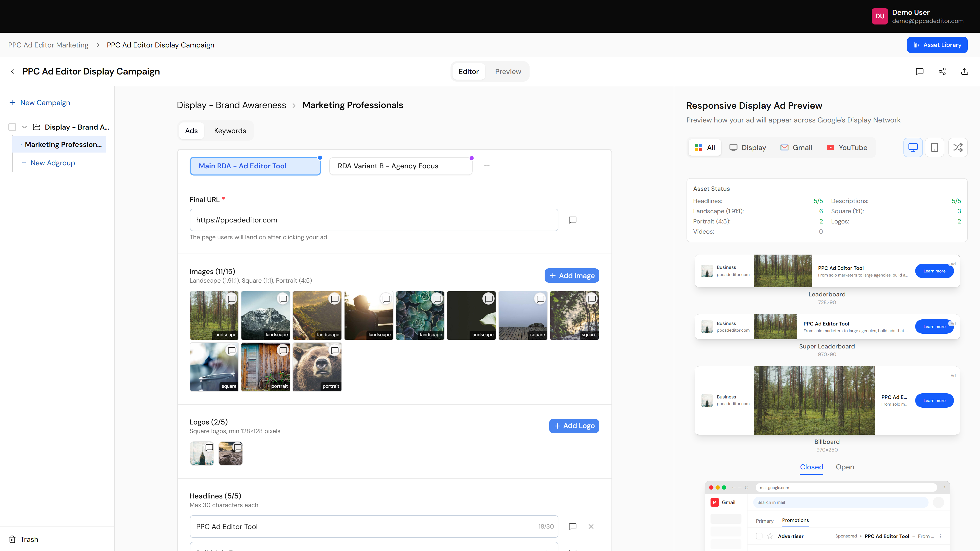Filter preview by Gmail
The height and width of the screenshot is (551, 980).
(796, 147)
